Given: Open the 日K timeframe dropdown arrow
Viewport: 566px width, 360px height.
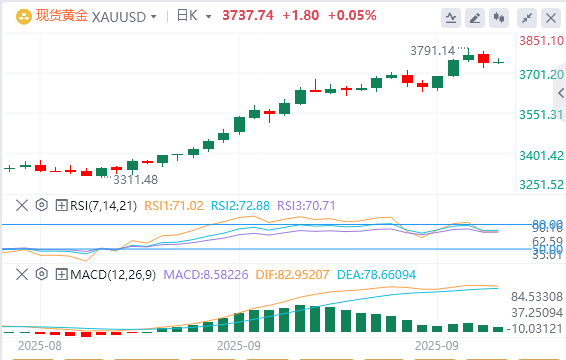Looking at the screenshot, I should point(208,17).
